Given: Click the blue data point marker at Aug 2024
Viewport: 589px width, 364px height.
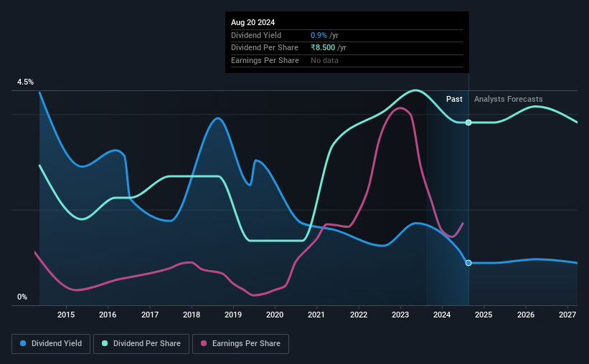Looking at the screenshot, I should click(x=468, y=263).
